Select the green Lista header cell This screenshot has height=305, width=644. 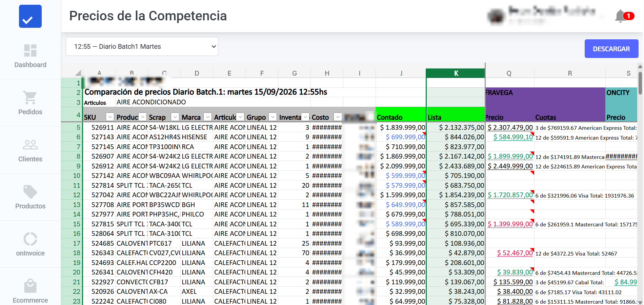(456, 115)
